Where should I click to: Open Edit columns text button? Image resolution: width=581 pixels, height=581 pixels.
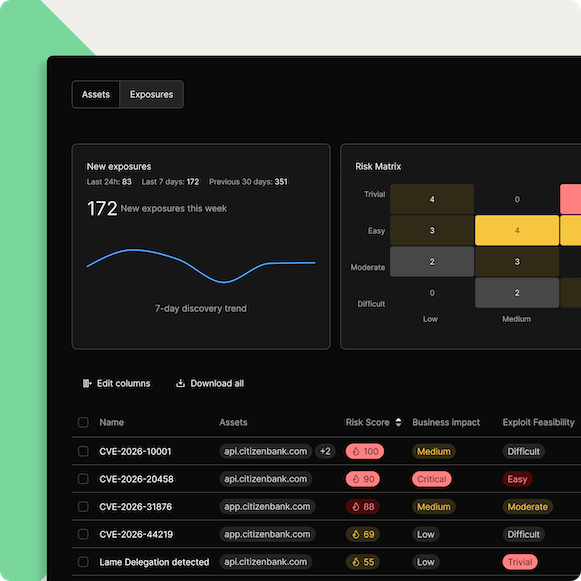point(123,383)
